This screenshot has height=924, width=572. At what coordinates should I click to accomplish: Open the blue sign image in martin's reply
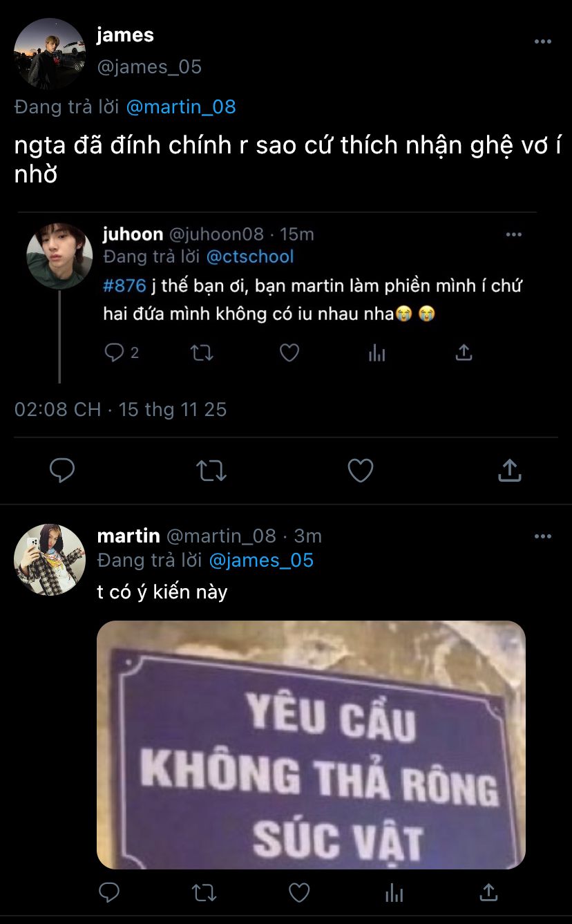pos(311,744)
